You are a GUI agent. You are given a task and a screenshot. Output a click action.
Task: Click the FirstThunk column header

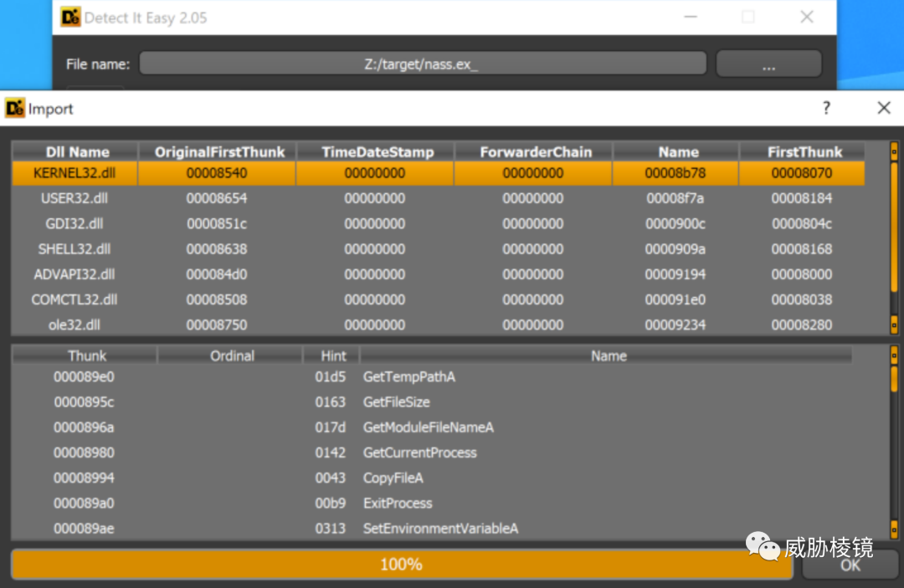coord(802,152)
